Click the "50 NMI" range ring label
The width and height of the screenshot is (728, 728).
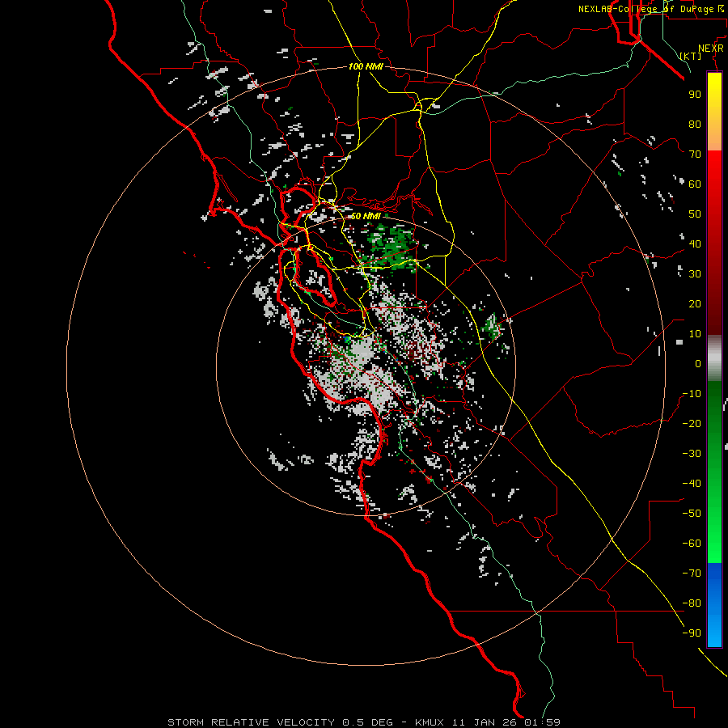click(366, 216)
